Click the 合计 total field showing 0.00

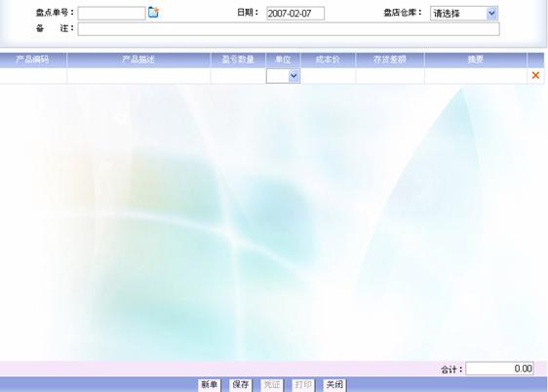[500, 369]
